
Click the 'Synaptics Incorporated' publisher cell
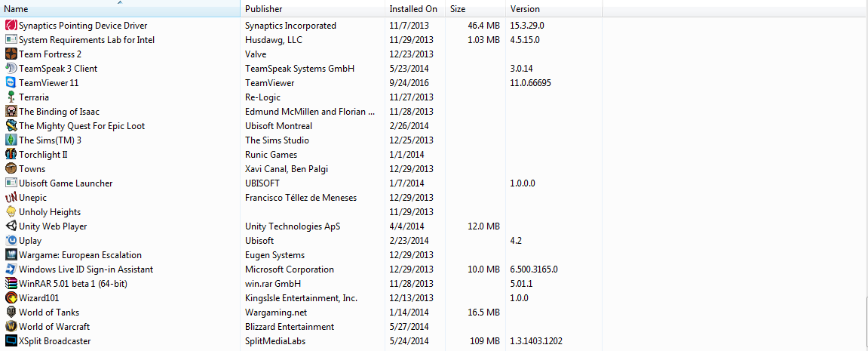pos(290,26)
